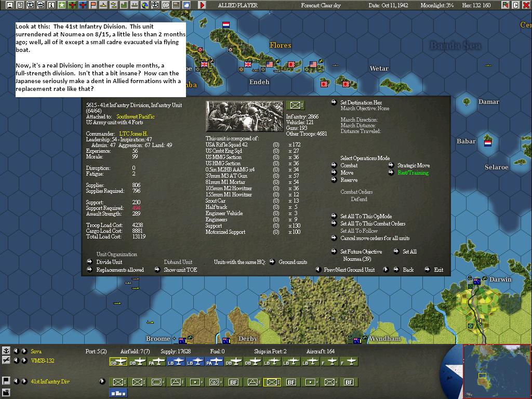Click the globe icon on the top toolbar
Viewport: 532px width, 399px height.
click(146, 5)
